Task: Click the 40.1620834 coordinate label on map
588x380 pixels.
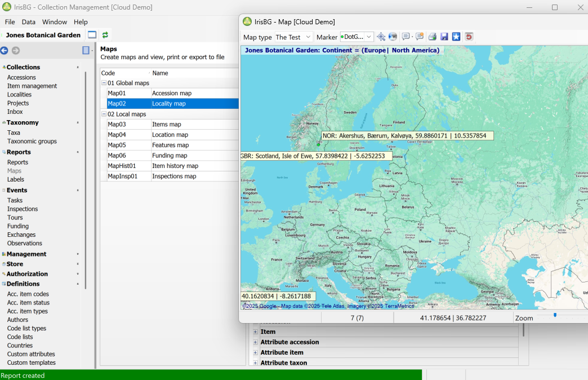Action: click(278, 296)
